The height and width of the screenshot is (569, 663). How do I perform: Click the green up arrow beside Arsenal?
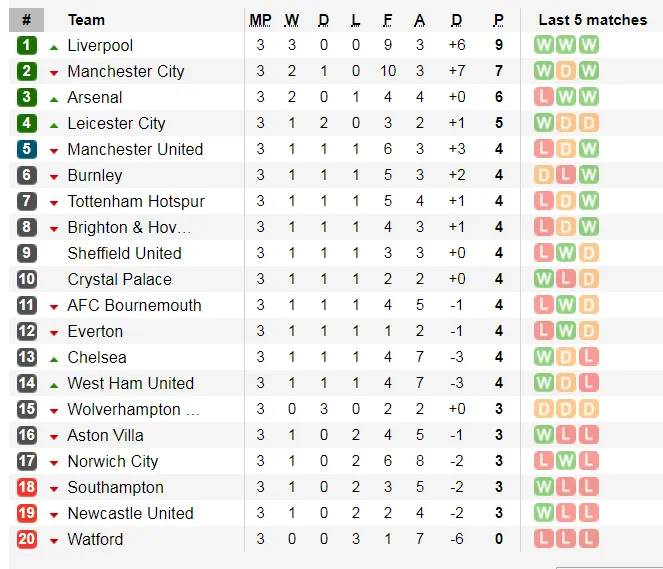pyautogui.click(x=54, y=97)
